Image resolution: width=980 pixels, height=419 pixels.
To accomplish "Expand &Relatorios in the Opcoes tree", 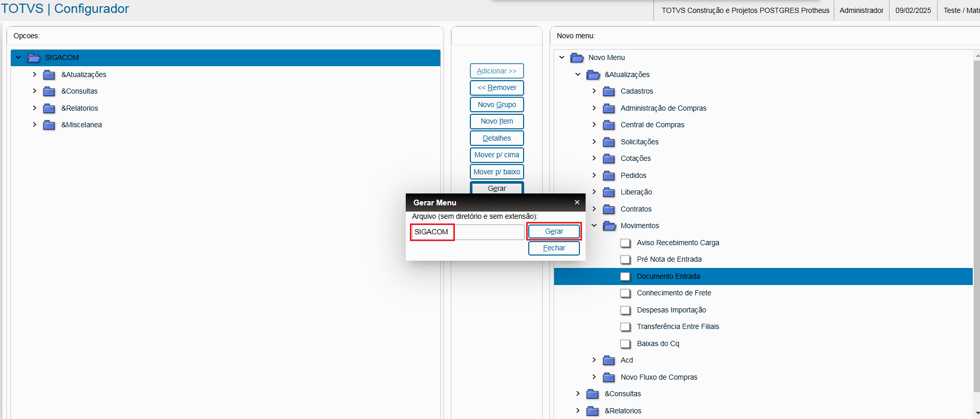I will [x=35, y=108].
